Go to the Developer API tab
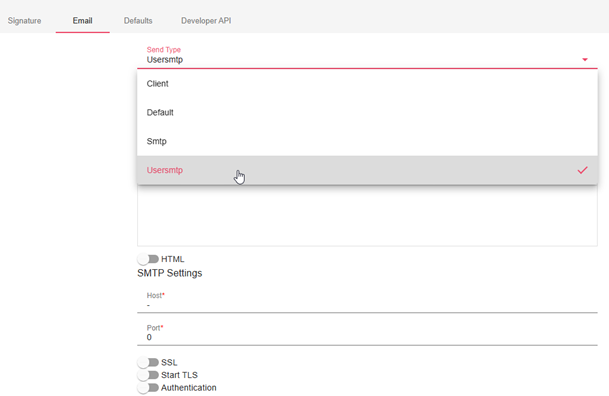The image size is (609, 396). [x=206, y=21]
